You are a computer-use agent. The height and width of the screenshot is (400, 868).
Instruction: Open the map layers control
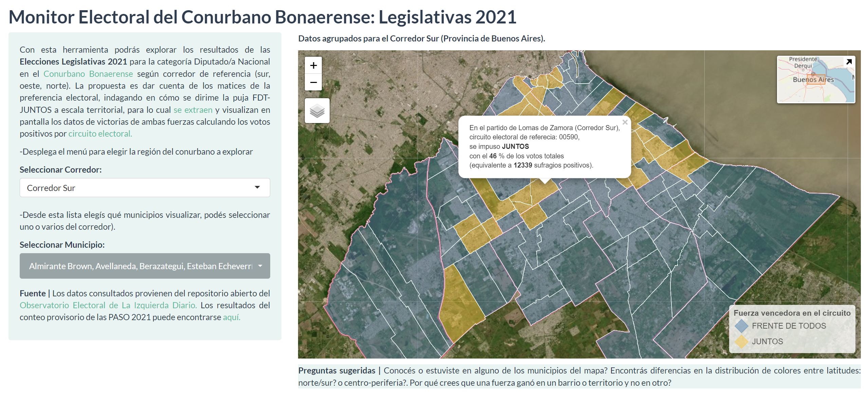tap(317, 110)
